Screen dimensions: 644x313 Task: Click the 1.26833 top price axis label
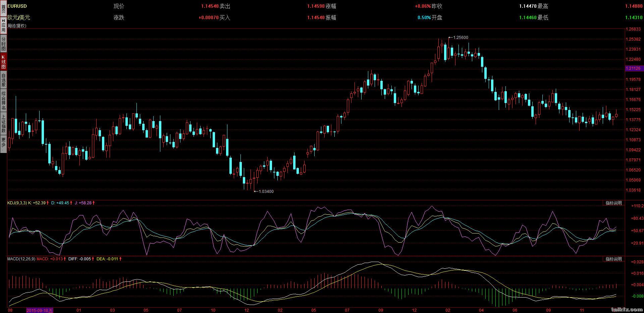tap(633, 29)
